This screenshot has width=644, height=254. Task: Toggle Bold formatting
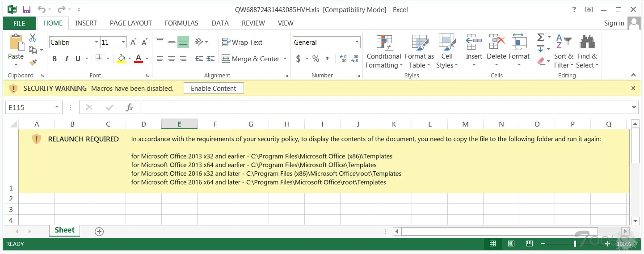coord(55,59)
